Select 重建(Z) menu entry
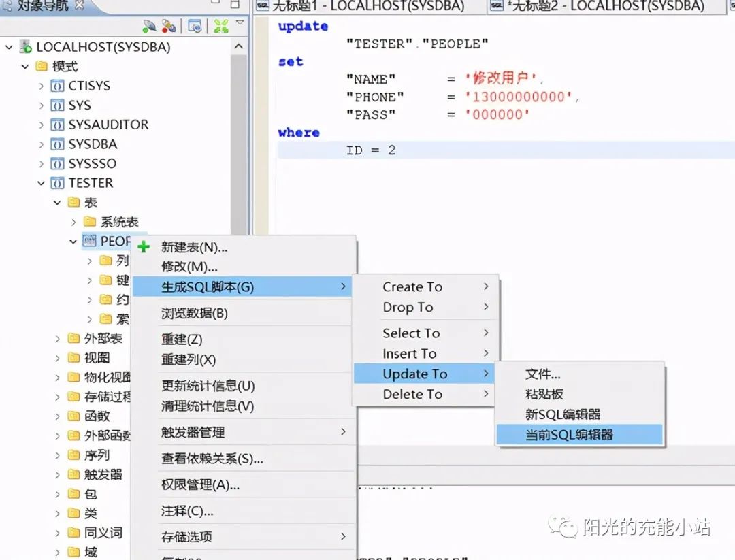The width and height of the screenshot is (735, 560). pyautogui.click(x=242, y=339)
